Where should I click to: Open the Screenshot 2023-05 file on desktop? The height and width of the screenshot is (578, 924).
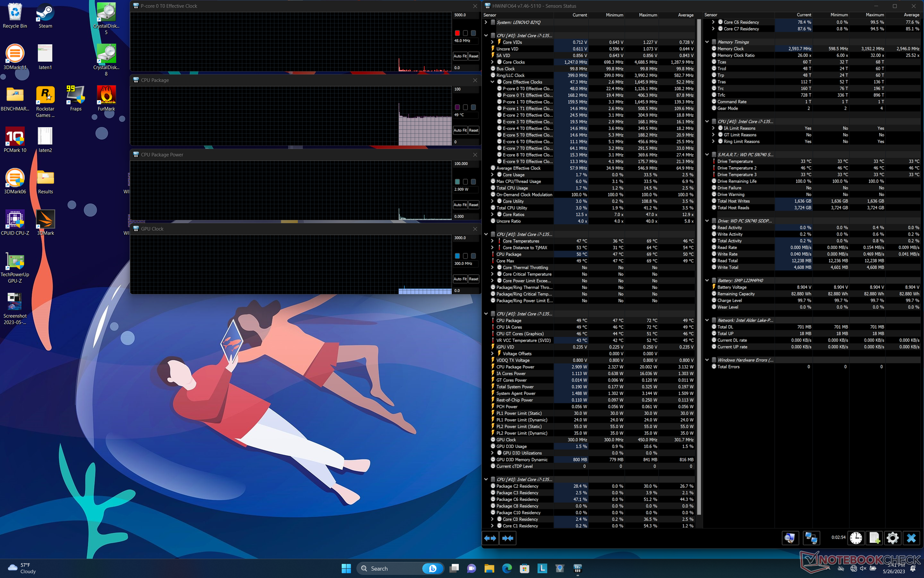(x=15, y=309)
